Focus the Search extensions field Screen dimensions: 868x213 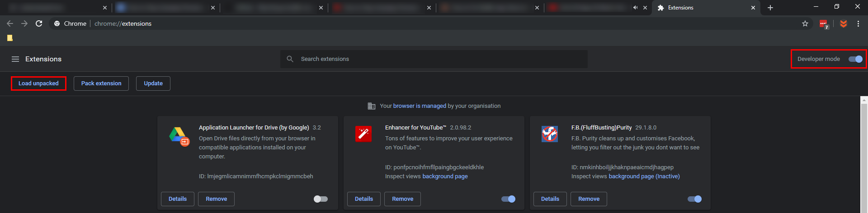tap(434, 59)
